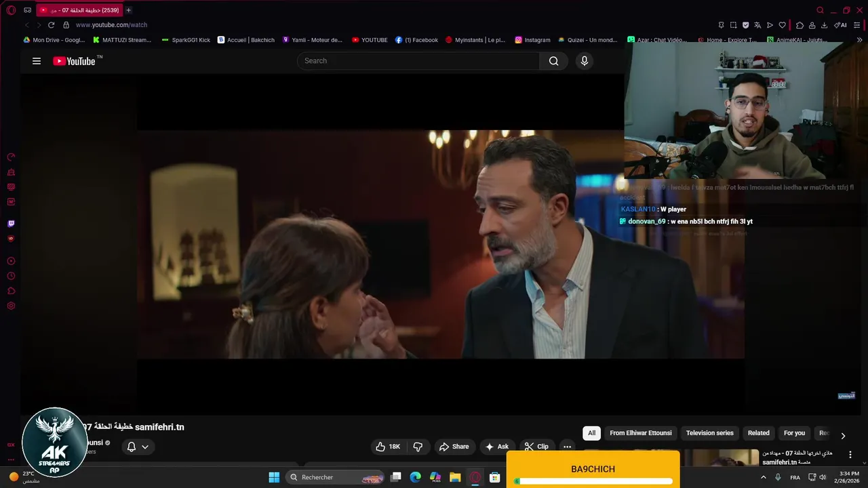Select the Related chip

(x=759, y=433)
